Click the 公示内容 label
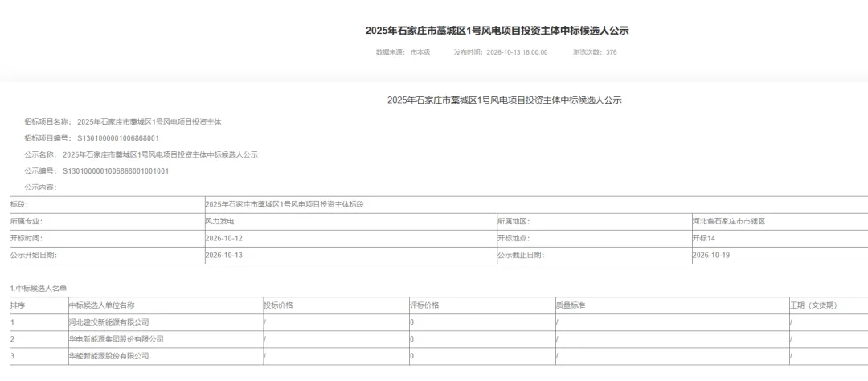The width and height of the screenshot is (868, 381). point(40,188)
